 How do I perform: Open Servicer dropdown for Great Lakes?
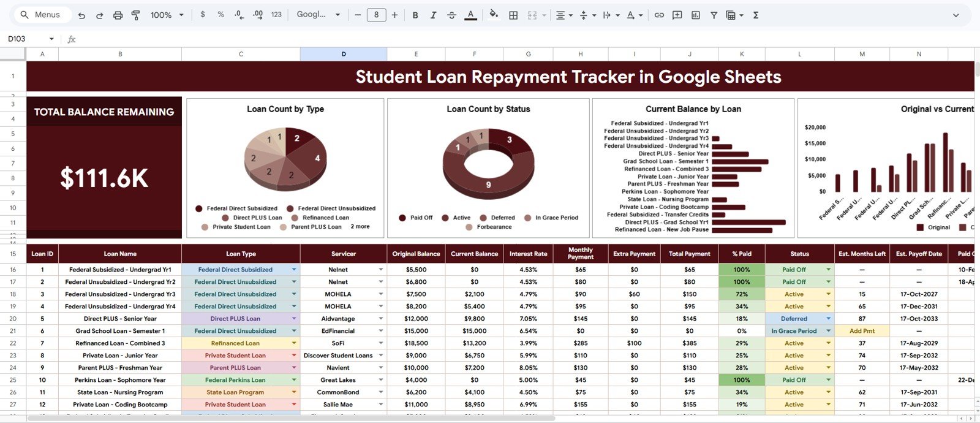(381, 380)
